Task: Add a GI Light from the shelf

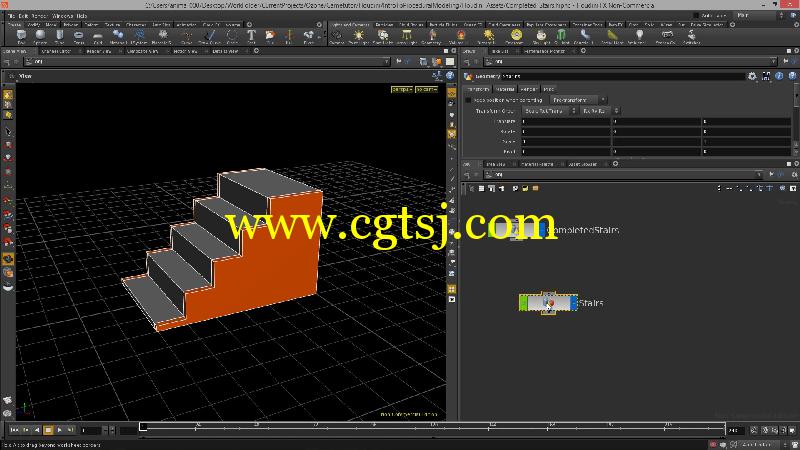Action: (561, 36)
